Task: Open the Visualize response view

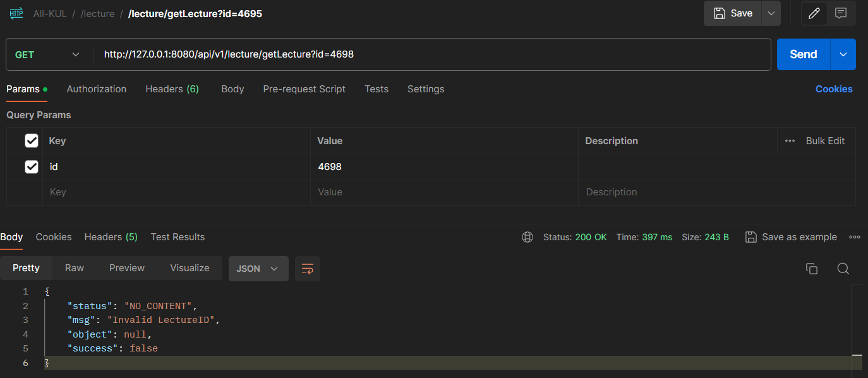Action: coord(190,268)
